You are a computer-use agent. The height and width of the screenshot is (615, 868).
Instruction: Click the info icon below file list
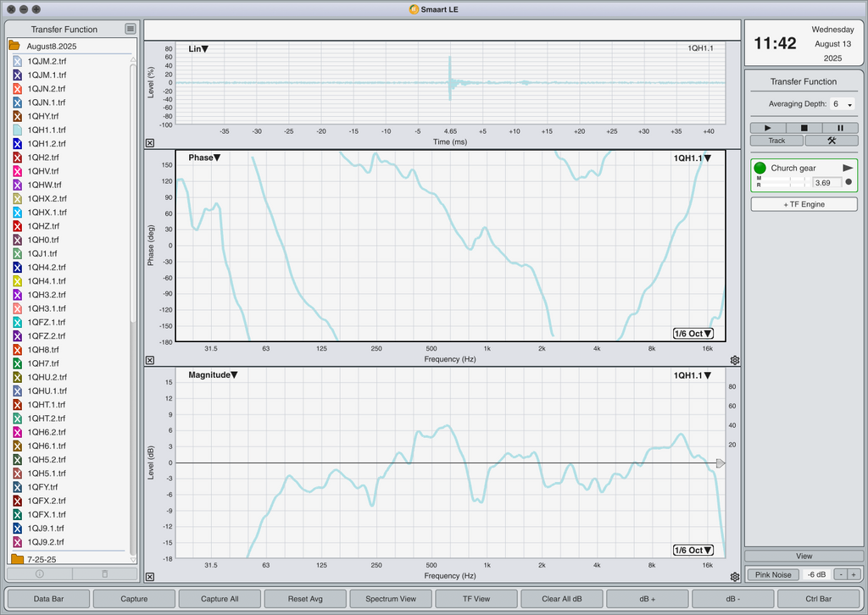coord(39,574)
